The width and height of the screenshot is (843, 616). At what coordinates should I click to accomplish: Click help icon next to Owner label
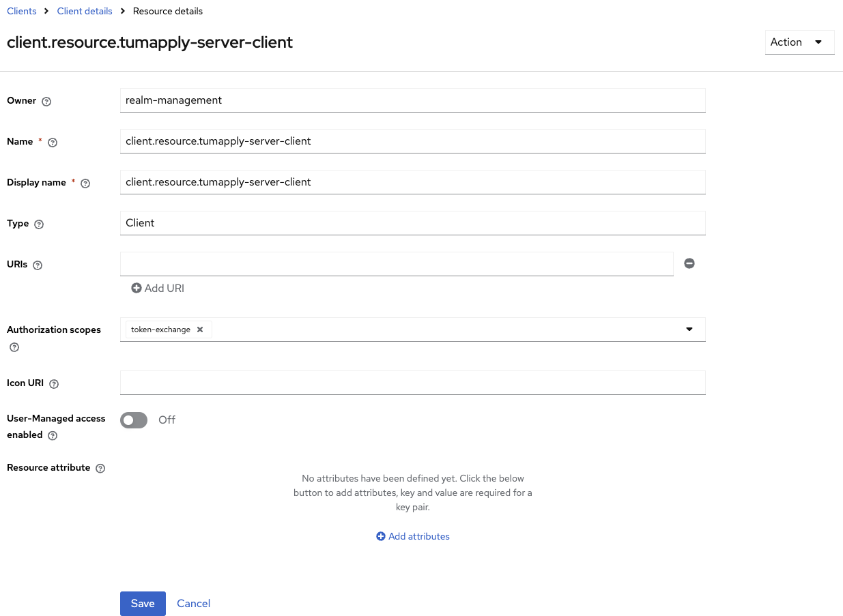point(46,102)
